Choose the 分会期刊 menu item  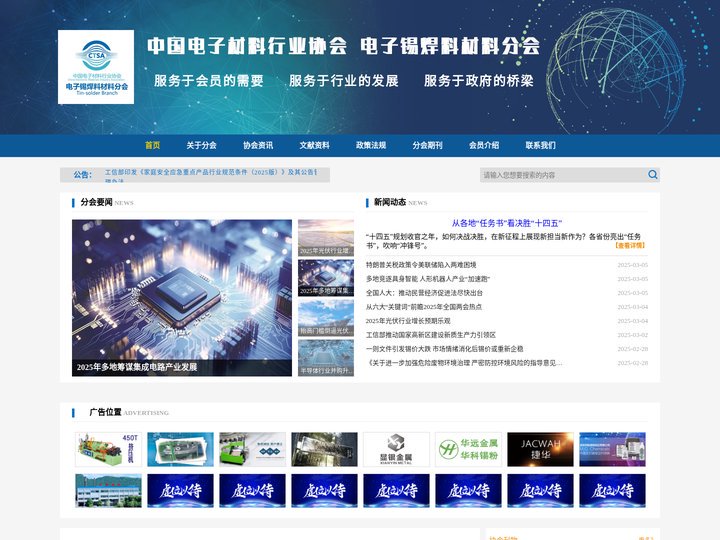(427, 146)
